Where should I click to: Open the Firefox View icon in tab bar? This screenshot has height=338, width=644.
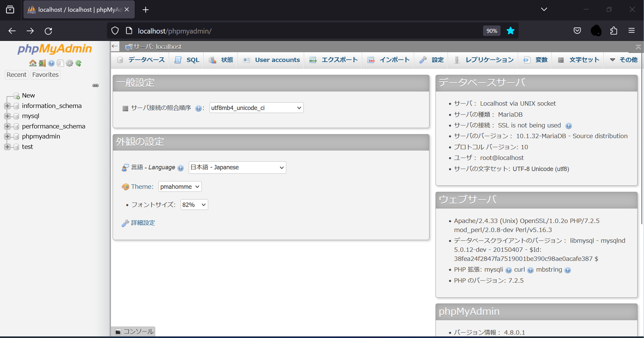(10, 10)
